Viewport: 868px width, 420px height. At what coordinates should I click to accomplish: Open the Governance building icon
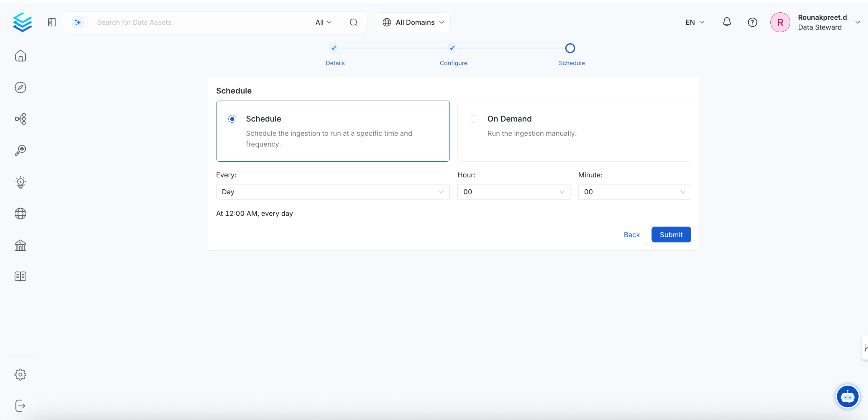click(x=20, y=245)
